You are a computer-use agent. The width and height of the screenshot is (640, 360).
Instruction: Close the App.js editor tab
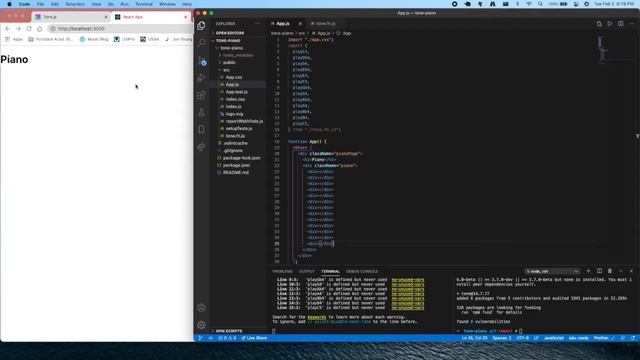[x=300, y=24]
